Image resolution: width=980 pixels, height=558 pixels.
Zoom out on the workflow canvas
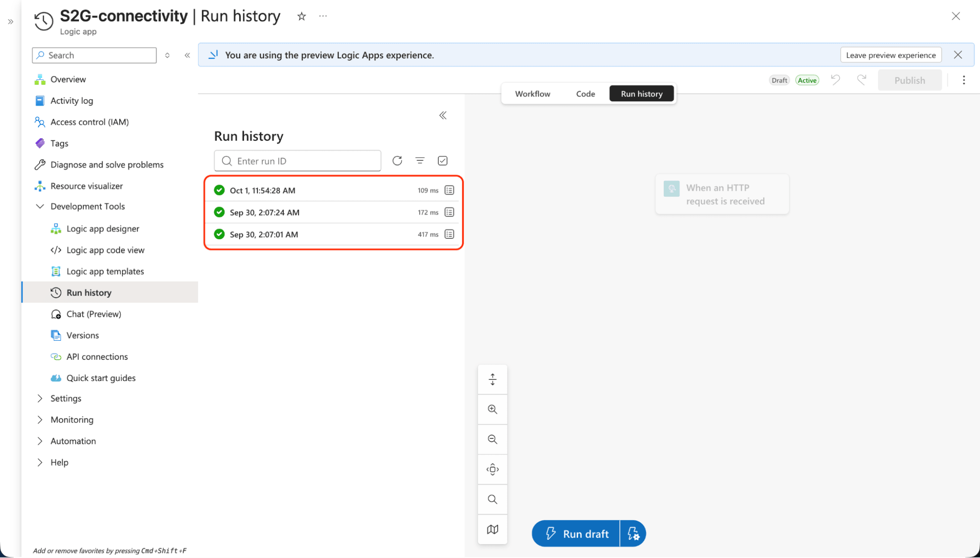493,439
